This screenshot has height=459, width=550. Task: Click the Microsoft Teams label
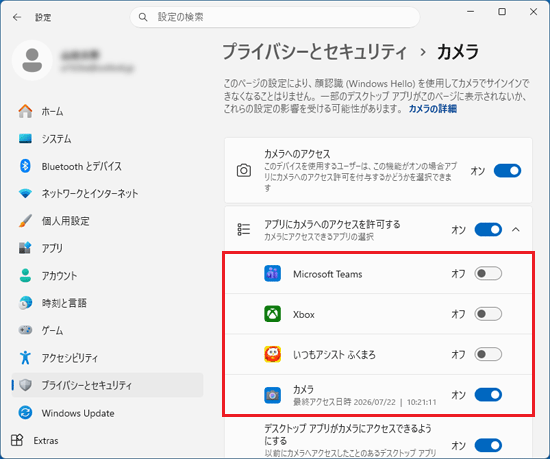(328, 274)
